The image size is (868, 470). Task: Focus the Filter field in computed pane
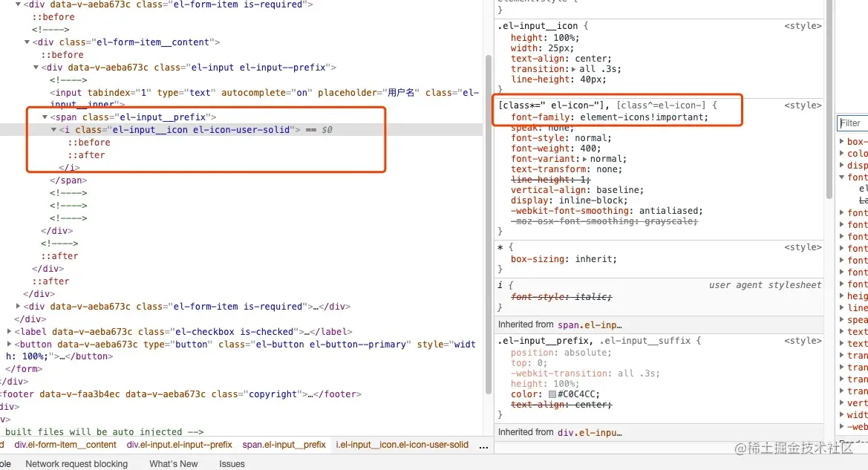[x=852, y=123]
